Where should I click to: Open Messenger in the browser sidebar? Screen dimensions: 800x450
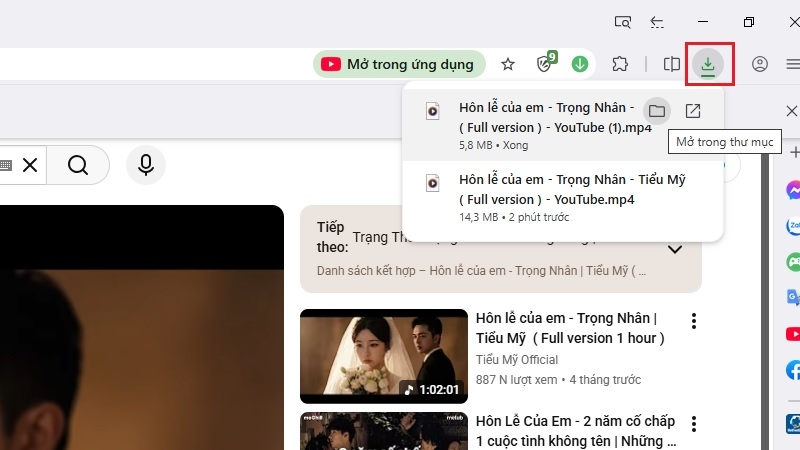793,190
